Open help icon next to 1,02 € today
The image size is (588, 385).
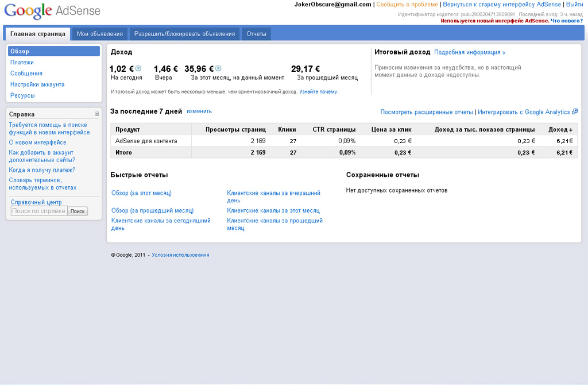(138, 68)
